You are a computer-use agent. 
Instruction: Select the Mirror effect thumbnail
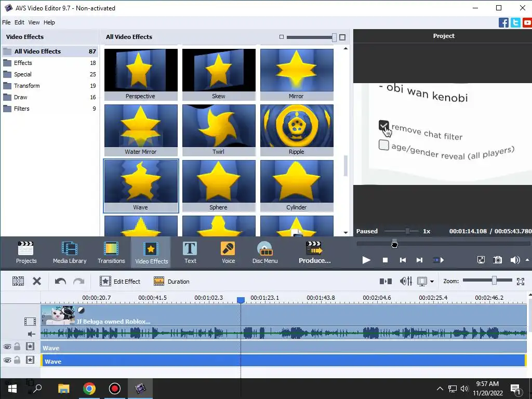[297, 74]
